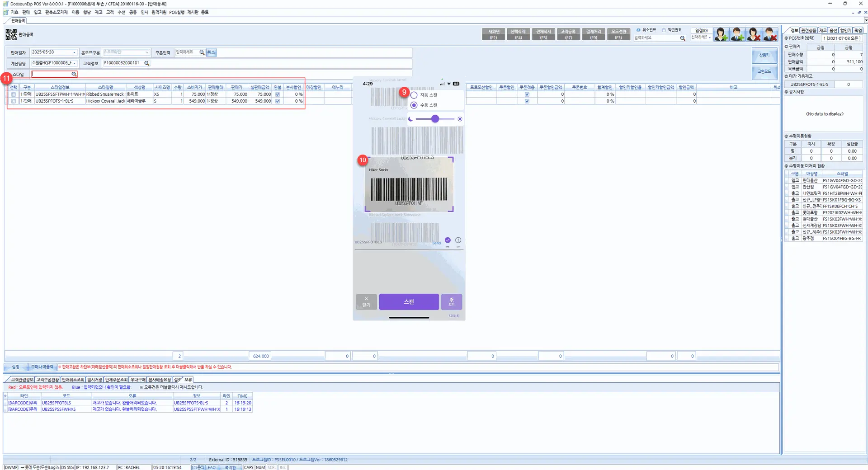This screenshot has height=470, width=868.
Task: Tick the 선택 checkbox for the Ribbed Square-neck row
Action: [x=14, y=94]
